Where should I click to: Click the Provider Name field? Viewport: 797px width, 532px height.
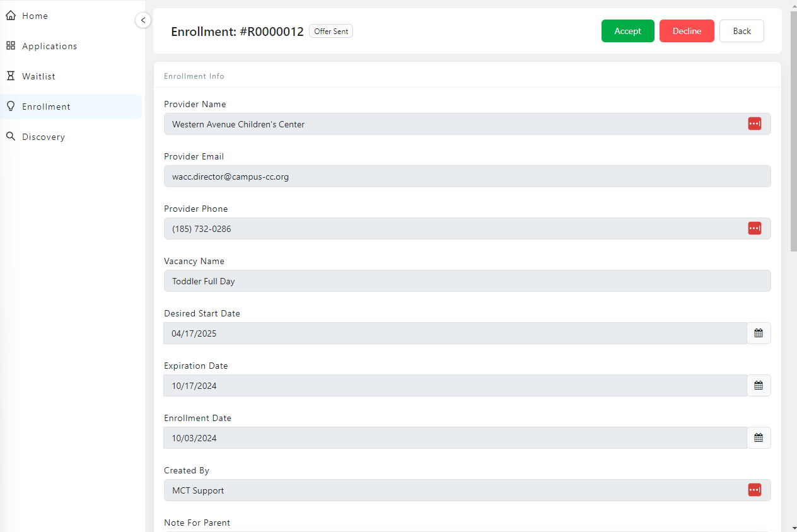tap(467, 124)
